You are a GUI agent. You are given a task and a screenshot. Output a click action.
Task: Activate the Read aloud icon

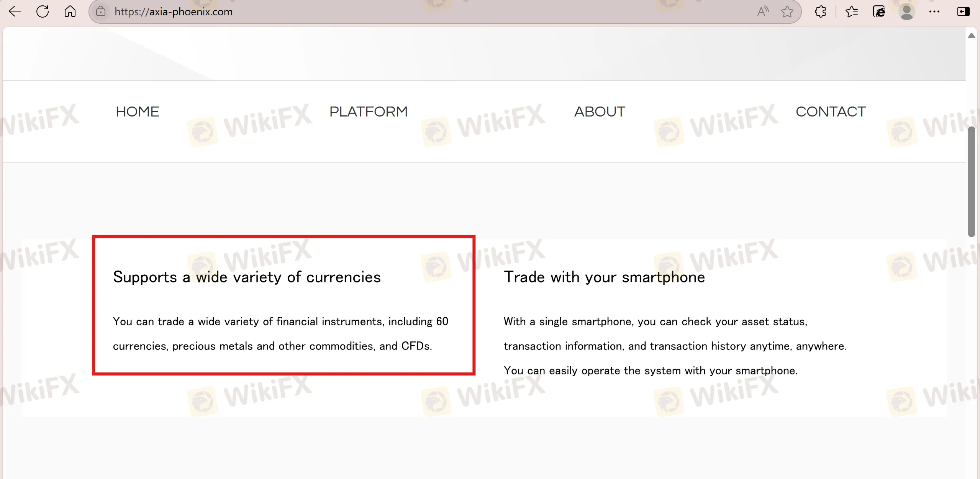[x=763, y=11]
